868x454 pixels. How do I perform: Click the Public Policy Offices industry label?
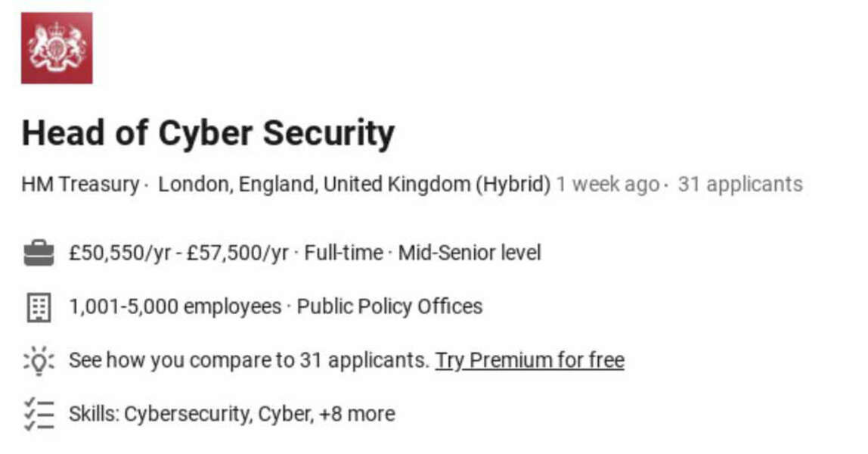click(389, 306)
